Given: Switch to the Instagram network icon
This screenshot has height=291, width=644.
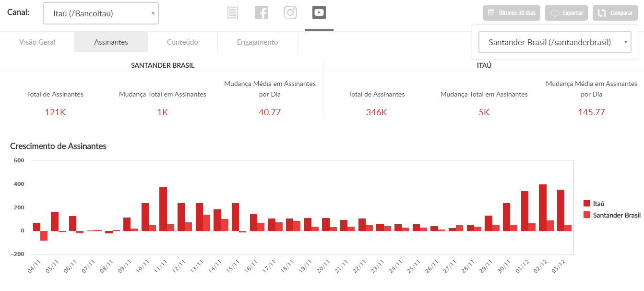Looking at the screenshot, I should point(290,12).
